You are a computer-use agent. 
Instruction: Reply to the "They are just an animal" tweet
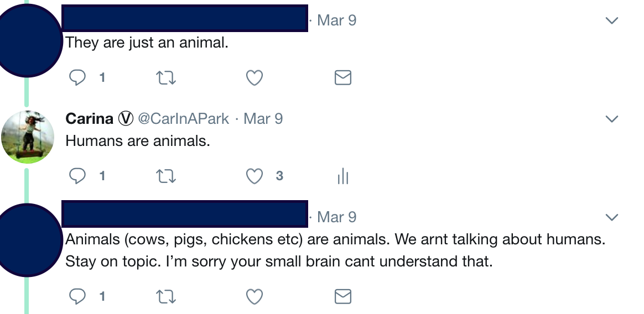(77, 78)
